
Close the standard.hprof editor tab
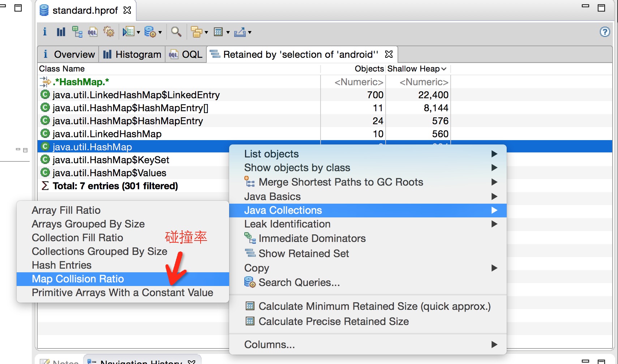pos(127,10)
